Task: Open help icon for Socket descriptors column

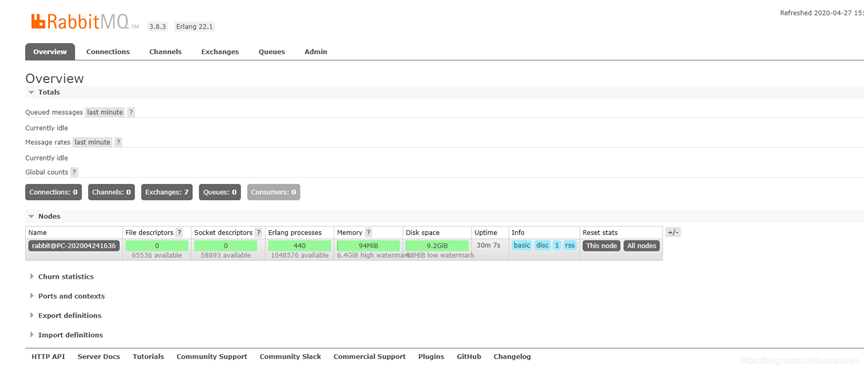Action: [258, 233]
